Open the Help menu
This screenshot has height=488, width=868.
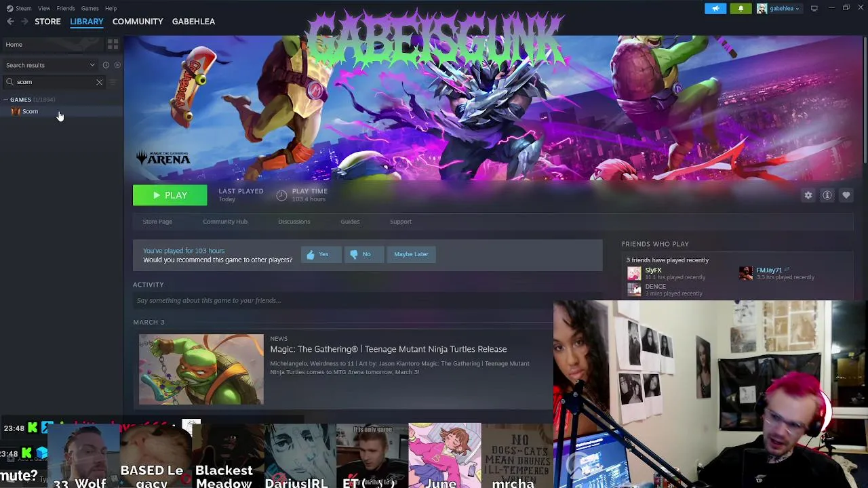111,8
